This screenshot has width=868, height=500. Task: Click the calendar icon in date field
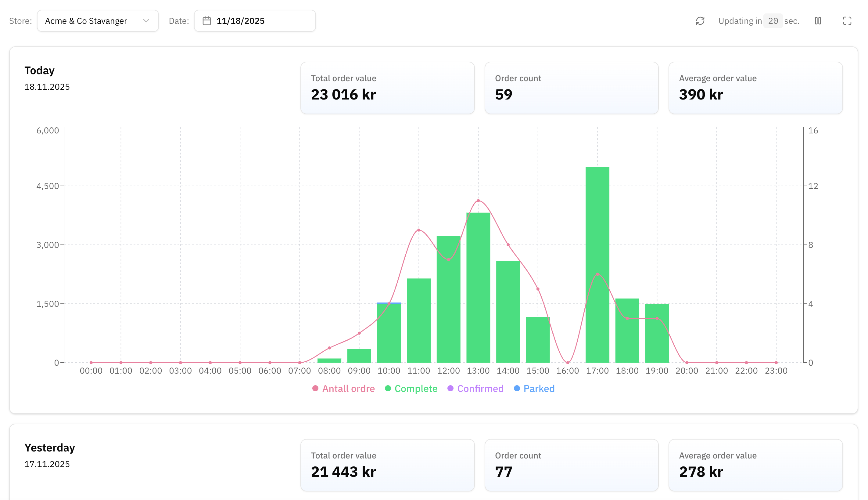206,21
